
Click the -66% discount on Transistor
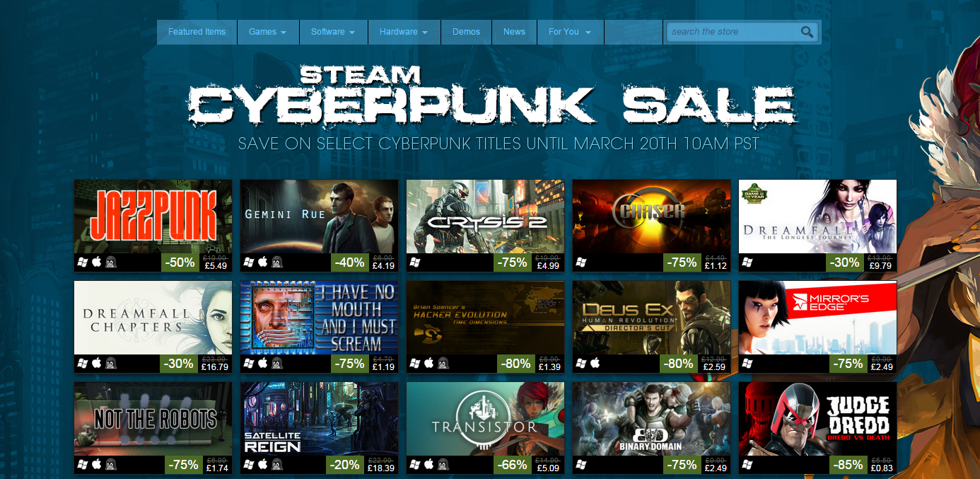pyautogui.click(x=512, y=465)
